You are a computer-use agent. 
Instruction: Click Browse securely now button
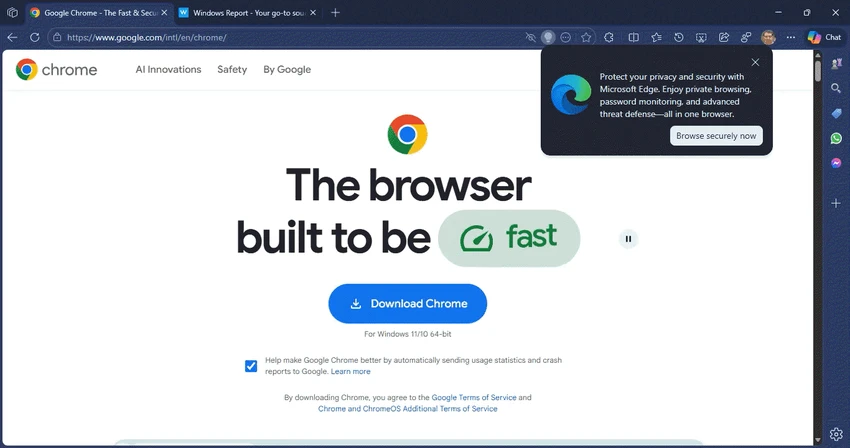click(716, 136)
